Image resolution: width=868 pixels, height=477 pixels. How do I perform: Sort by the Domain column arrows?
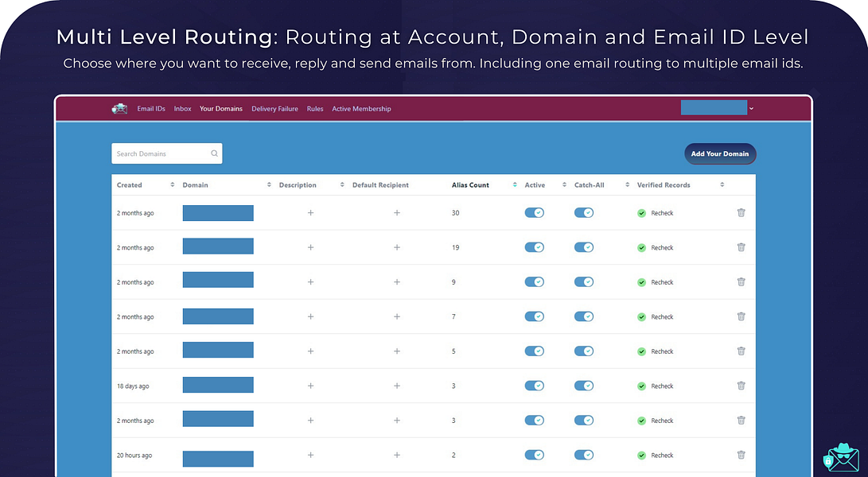click(269, 184)
